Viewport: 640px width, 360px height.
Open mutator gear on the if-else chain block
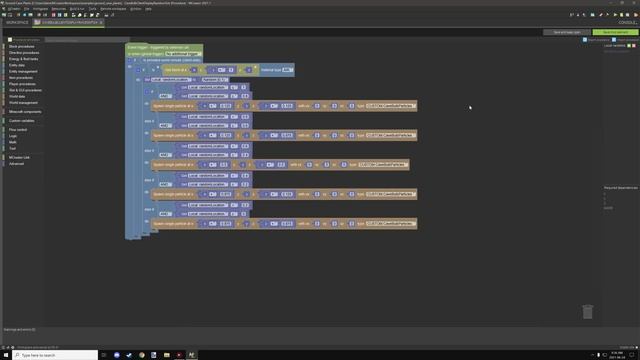147,92
